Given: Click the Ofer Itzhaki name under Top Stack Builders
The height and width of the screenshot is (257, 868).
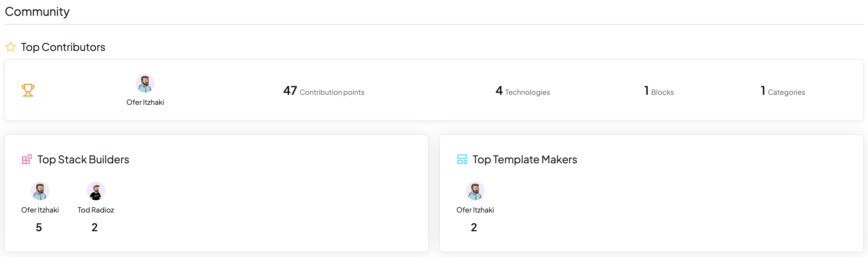Looking at the screenshot, I should (40, 210).
